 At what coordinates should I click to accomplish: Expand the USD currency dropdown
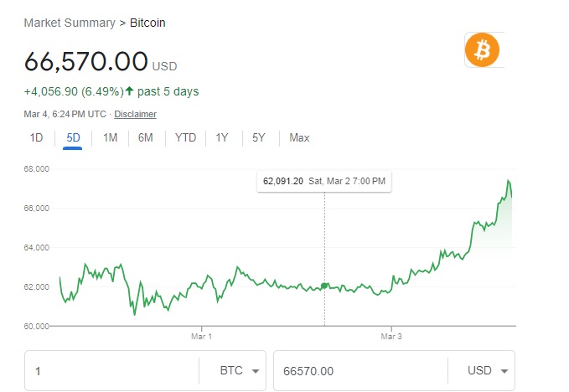point(488,370)
